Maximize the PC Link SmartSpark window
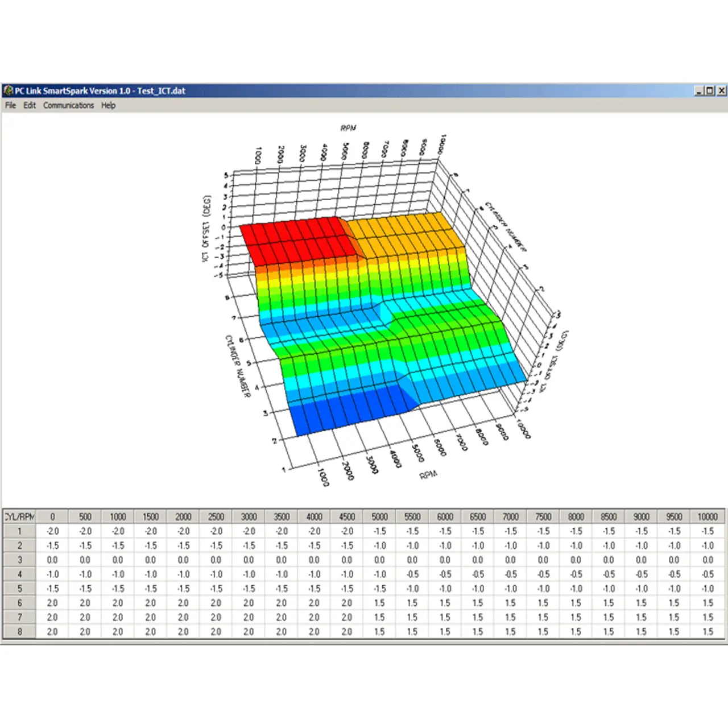Screen dimensions: 728x728 (710, 91)
